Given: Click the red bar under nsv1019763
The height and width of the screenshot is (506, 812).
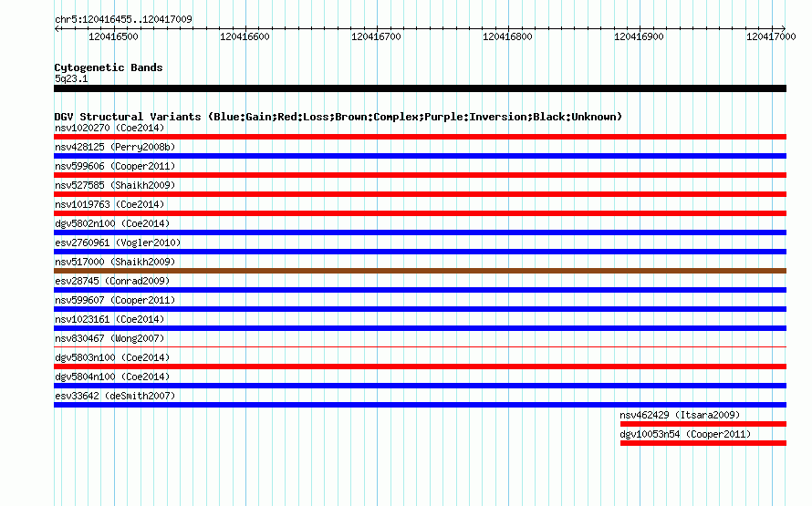Looking at the screenshot, I should [420, 213].
